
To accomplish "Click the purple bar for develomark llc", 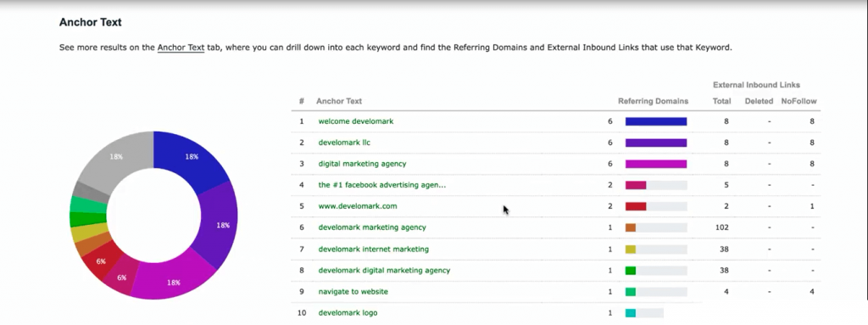I will (x=656, y=143).
